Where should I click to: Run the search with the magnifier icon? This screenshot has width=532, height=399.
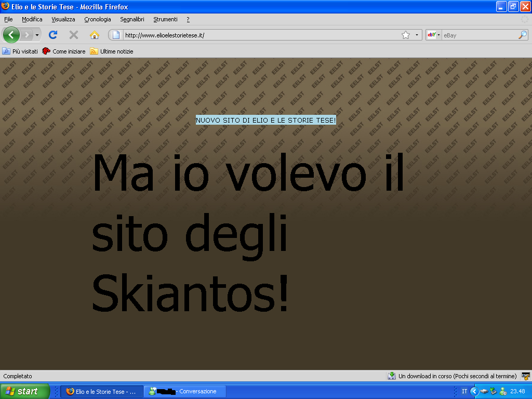pyautogui.click(x=523, y=35)
